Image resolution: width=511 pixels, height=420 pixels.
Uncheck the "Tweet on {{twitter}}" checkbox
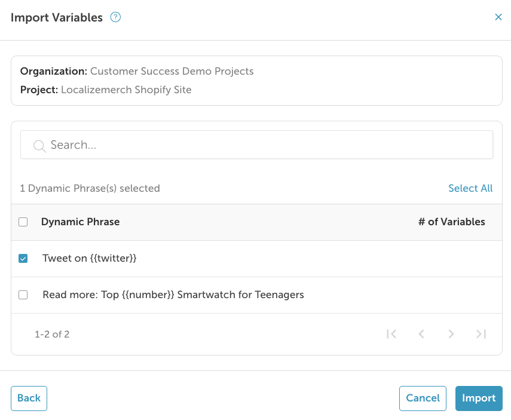23,259
